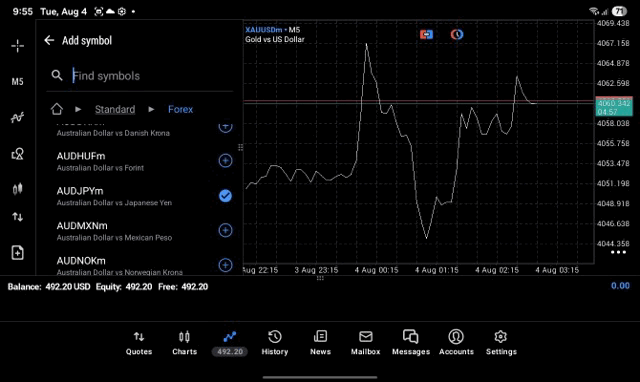Add AUDHUFm symbol with plus button
This screenshot has height=382, width=640.
[225, 161]
